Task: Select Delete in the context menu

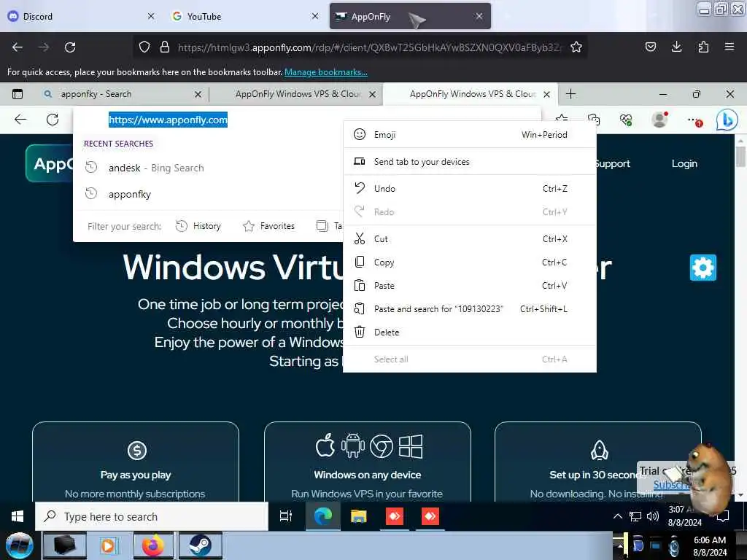Action: pyautogui.click(x=469, y=332)
